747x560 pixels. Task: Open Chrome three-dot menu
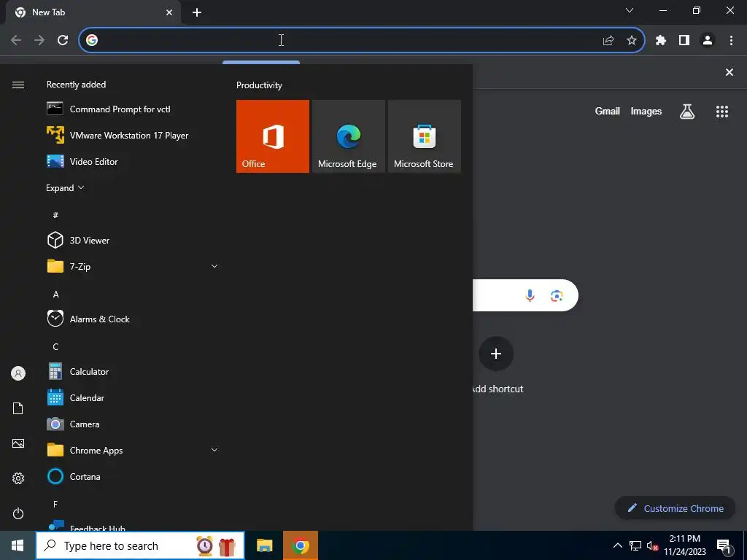[x=731, y=41]
